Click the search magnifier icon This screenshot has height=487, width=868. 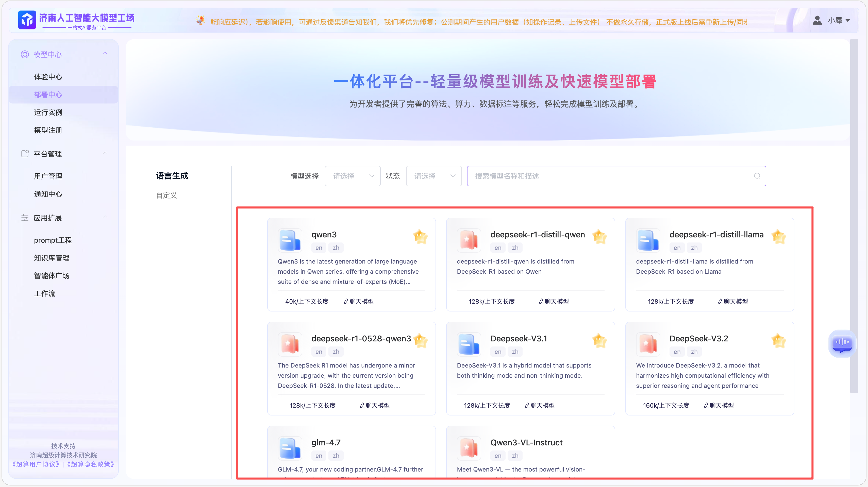coord(757,176)
